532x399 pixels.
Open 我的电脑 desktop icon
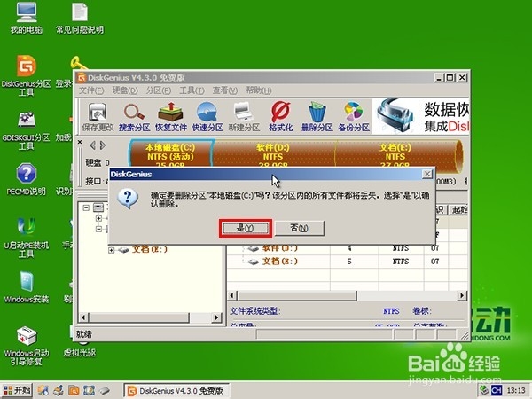[27, 18]
